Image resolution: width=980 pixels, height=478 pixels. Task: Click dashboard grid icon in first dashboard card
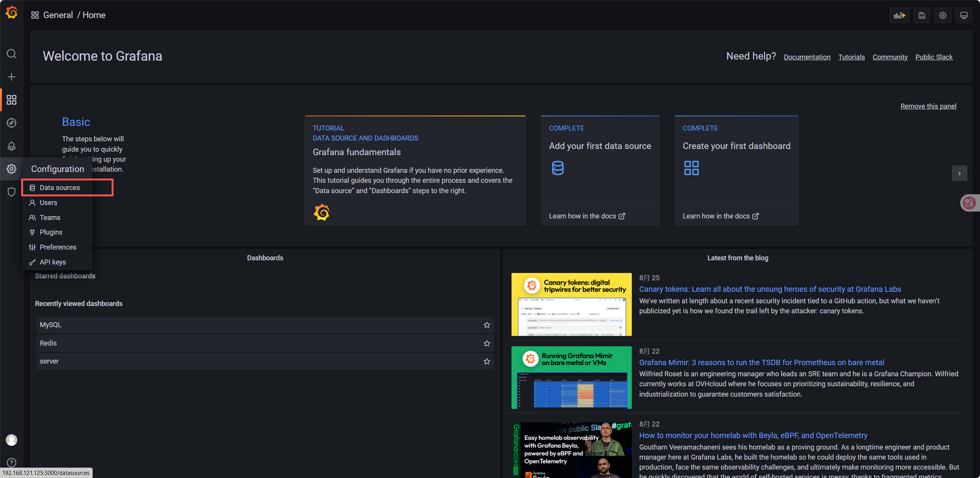pos(691,168)
